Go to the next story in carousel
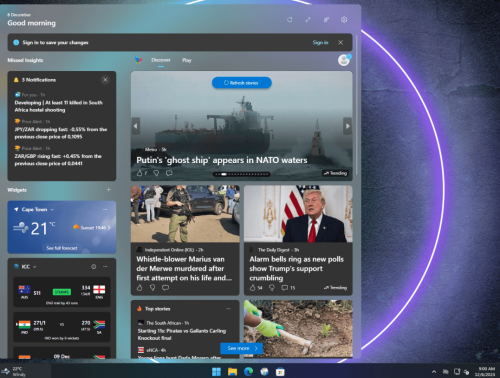500x378 pixels. click(347, 126)
